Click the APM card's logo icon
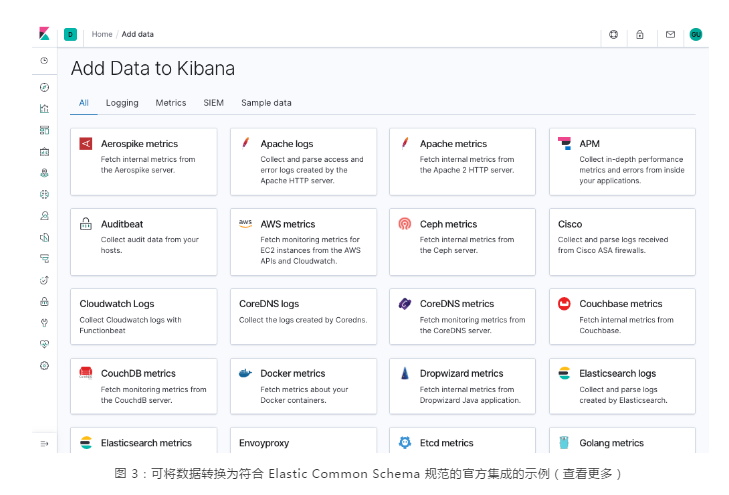The width and height of the screenshot is (729, 495). click(564, 143)
